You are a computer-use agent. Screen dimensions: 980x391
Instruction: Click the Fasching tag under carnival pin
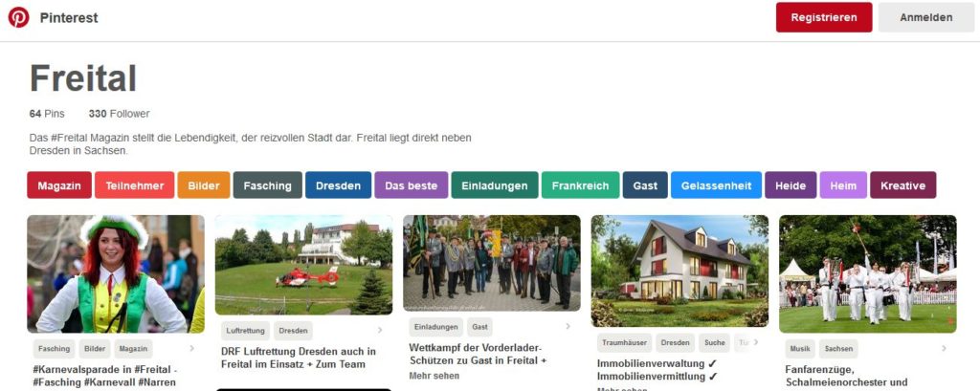coord(55,349)
